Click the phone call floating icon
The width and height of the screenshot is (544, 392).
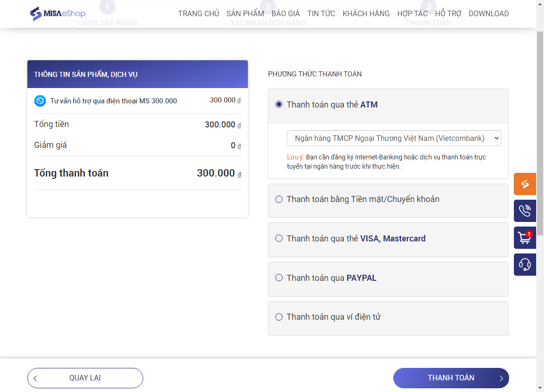pyautogui.click(x=525, y=211)
